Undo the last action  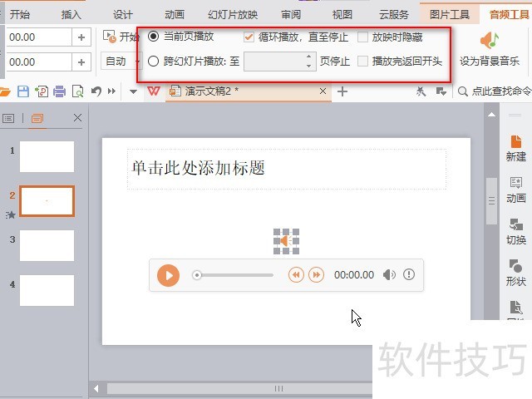pos(96,91)
